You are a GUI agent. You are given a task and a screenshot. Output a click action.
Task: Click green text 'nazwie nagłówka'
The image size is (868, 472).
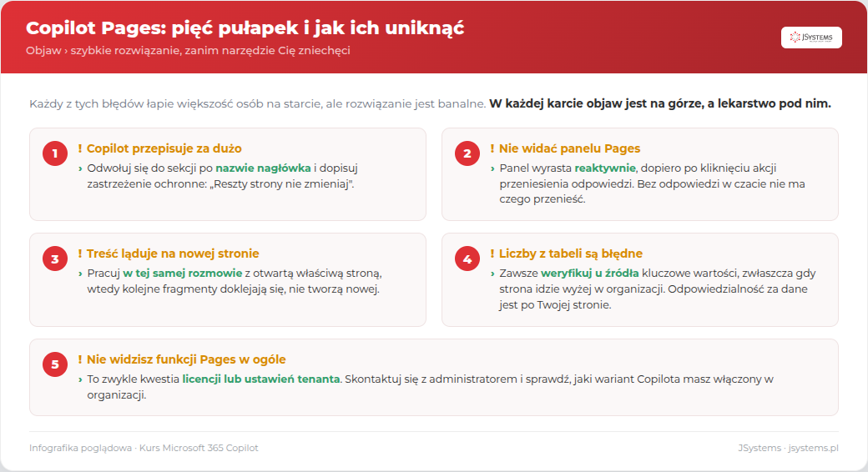263,168
